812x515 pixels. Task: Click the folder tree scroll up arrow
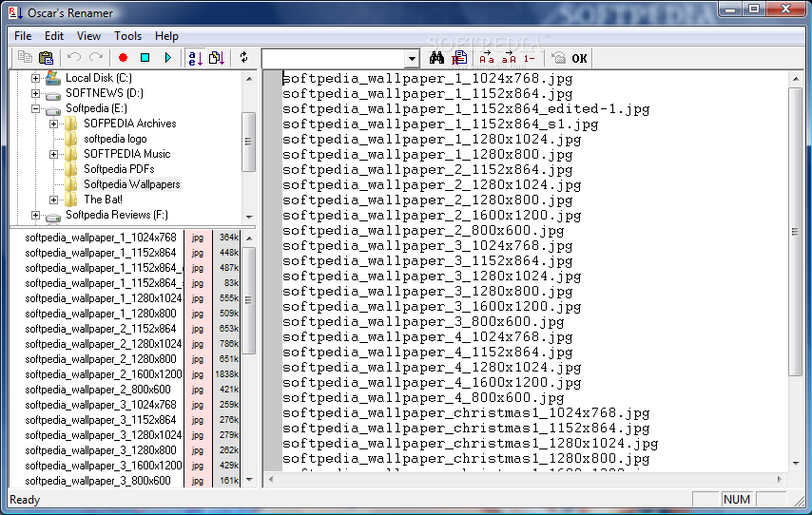(249, 79)
